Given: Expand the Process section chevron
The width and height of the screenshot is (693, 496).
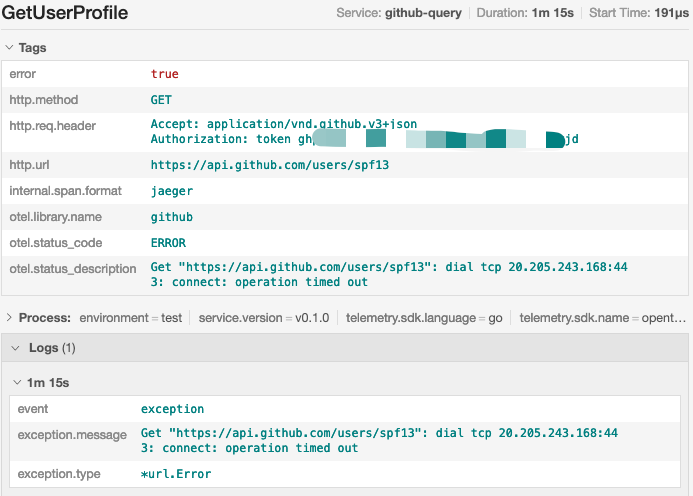Looking at the screenshot, I should [x=10, y=318].
